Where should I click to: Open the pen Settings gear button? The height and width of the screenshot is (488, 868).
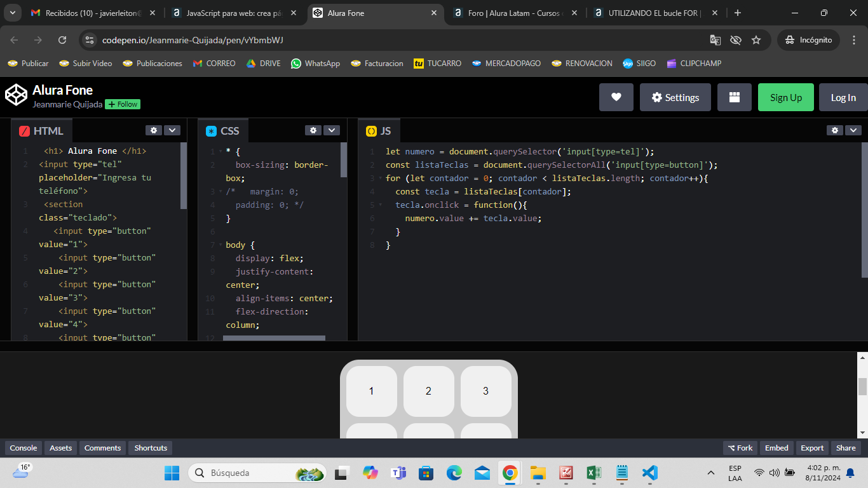point(675,97)
